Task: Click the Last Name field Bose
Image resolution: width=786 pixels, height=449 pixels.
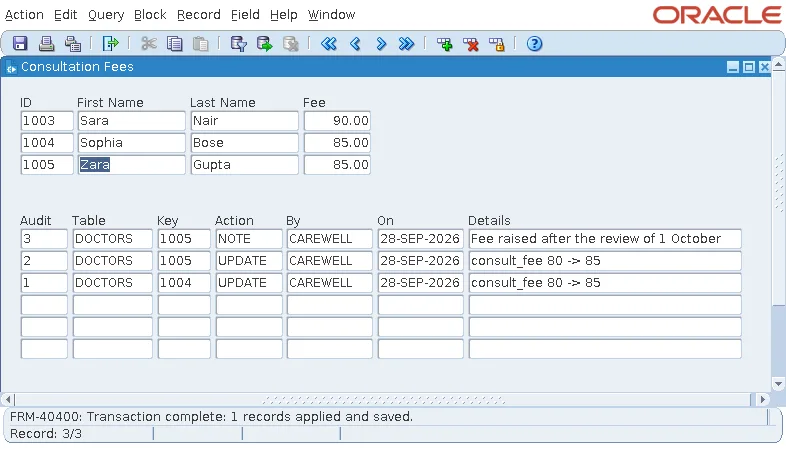Action: pos(245,143)
